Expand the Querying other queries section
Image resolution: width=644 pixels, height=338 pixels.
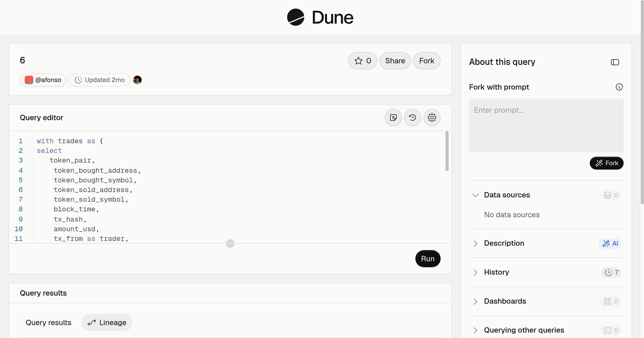475,330
